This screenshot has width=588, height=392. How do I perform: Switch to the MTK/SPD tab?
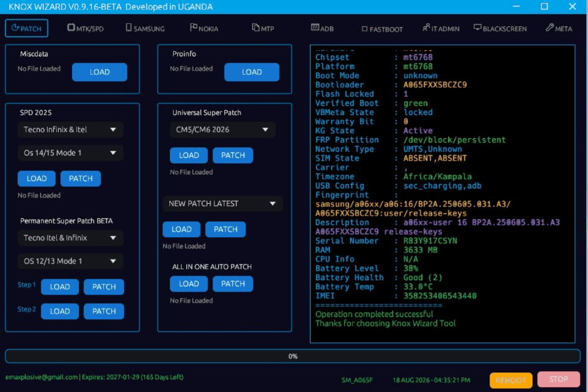click(86, 28)
